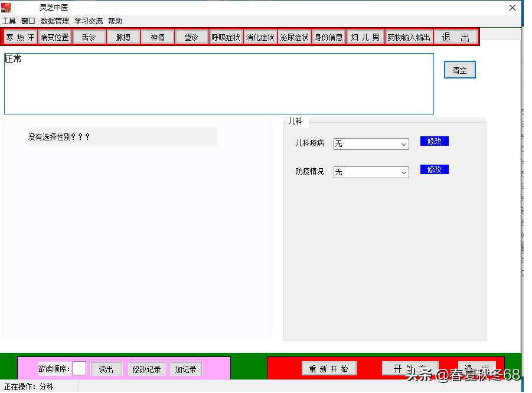Click the 药物输入输出 toolbar button
This screenshot has height=393, width=532.
[409, 36]
